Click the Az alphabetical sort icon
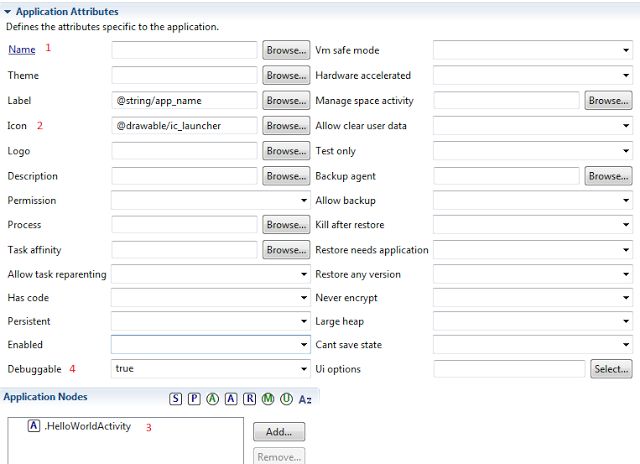Viewport: 640px width, 464px height. click(x=305, y=399)
